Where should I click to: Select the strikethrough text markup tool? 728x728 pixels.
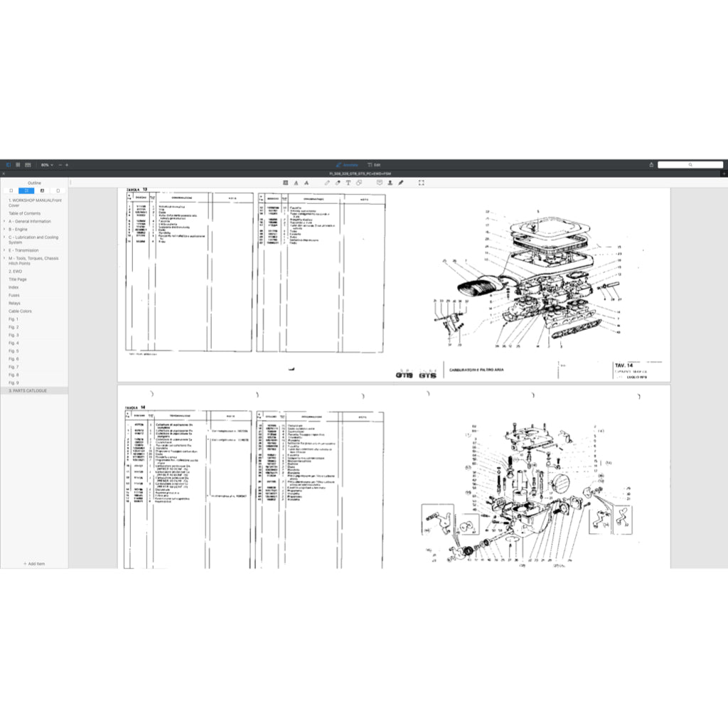pyautogui.click(x=306, y=183)
